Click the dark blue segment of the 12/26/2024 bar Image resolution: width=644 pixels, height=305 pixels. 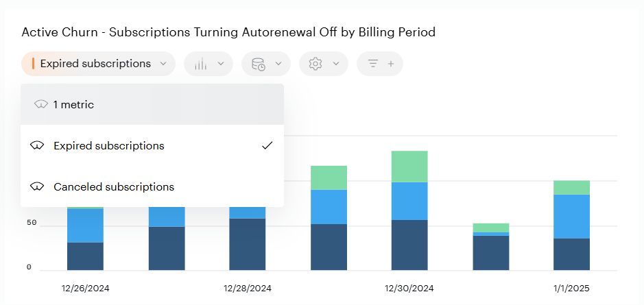pos(85,256)
